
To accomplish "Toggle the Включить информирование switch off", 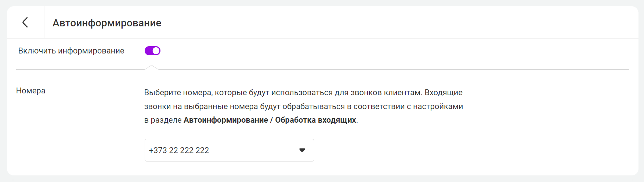I will tap(152, 51).
